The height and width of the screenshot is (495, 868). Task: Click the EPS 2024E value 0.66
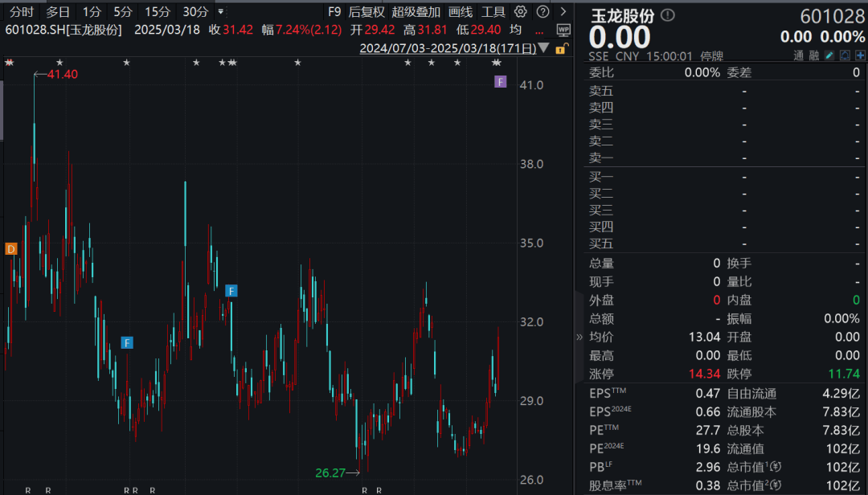click(x=708, y=411)
